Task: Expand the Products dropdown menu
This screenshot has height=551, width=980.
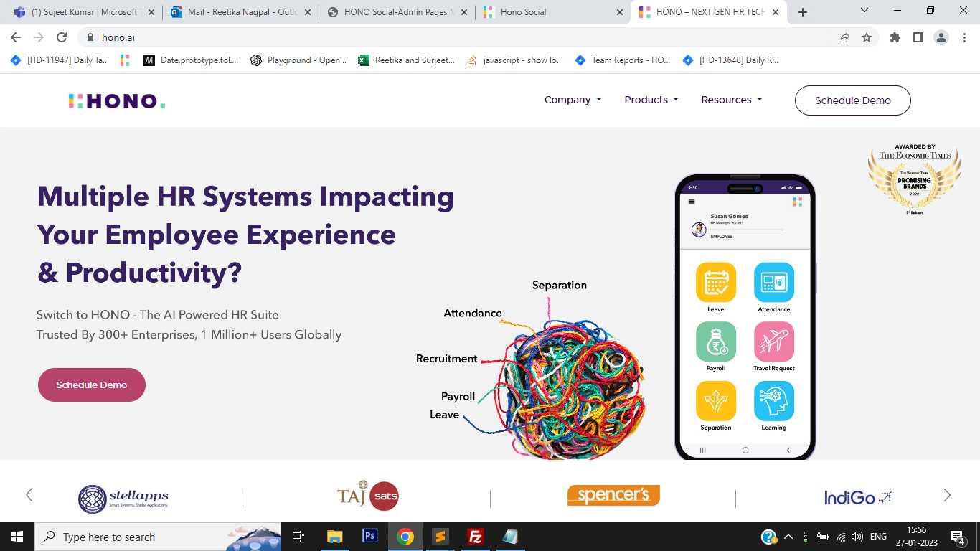Action: pos(651,100)
